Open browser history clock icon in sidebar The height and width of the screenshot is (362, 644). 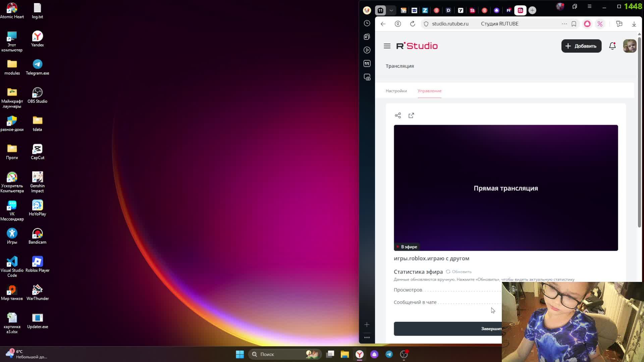tap(367, 23)
